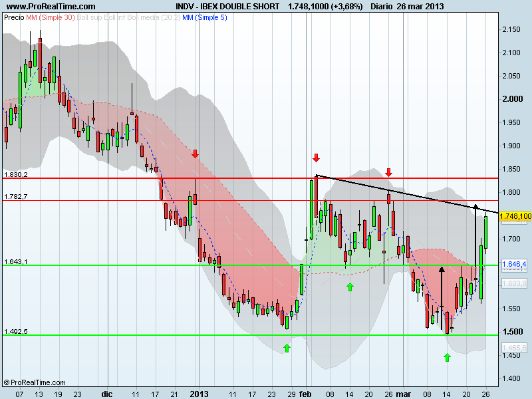Click the 1.950 price axis label
Image resolution: width=532 pixels, height=399 pixels.
click(x=511, y=122)
